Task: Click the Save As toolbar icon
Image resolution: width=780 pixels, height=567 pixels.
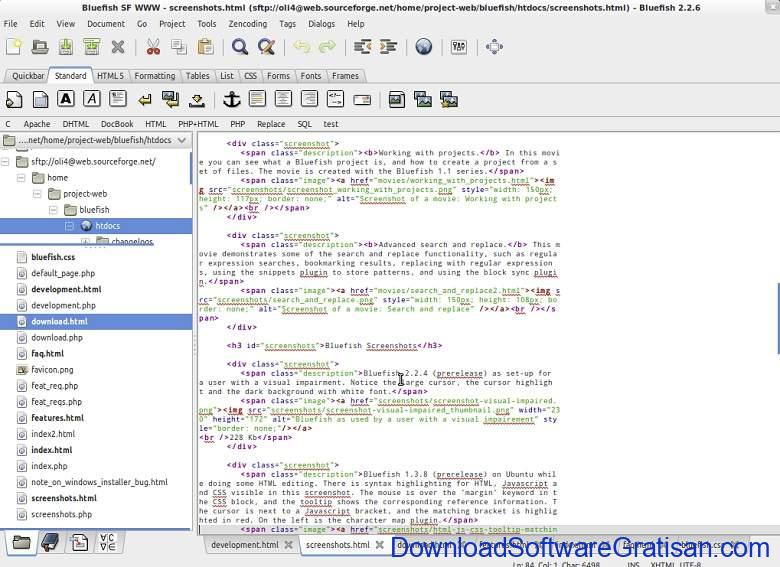Action: click(92, 47)
